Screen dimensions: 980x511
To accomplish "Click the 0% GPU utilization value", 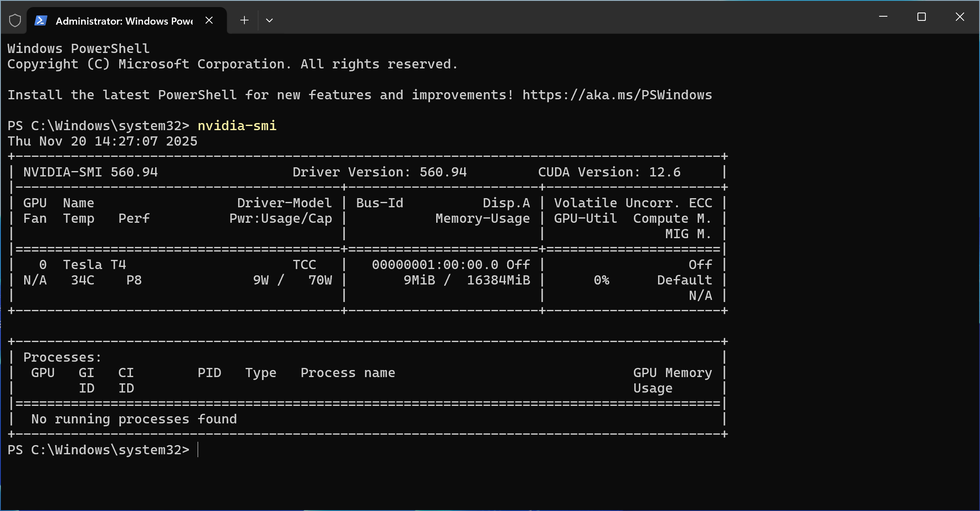I will click(x=601, y=280).
